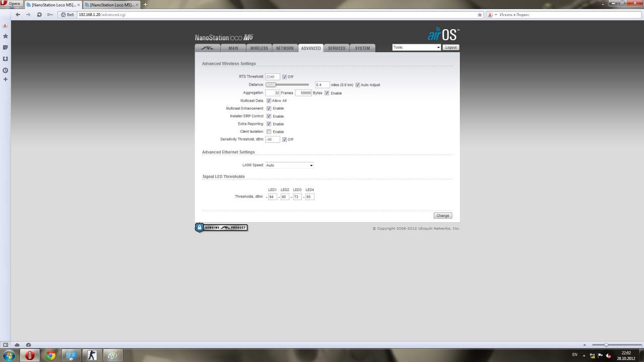The height and width of the screenshot is (362, 644).
Task: Click the Distance slider
Action: point(287,84)
